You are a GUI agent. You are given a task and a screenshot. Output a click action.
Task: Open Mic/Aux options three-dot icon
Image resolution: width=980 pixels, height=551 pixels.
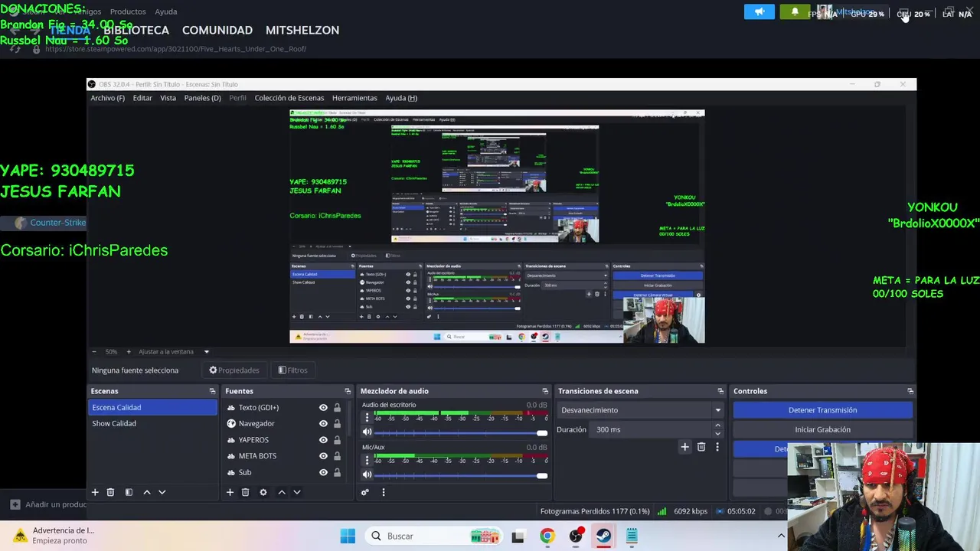pos(367,459)
